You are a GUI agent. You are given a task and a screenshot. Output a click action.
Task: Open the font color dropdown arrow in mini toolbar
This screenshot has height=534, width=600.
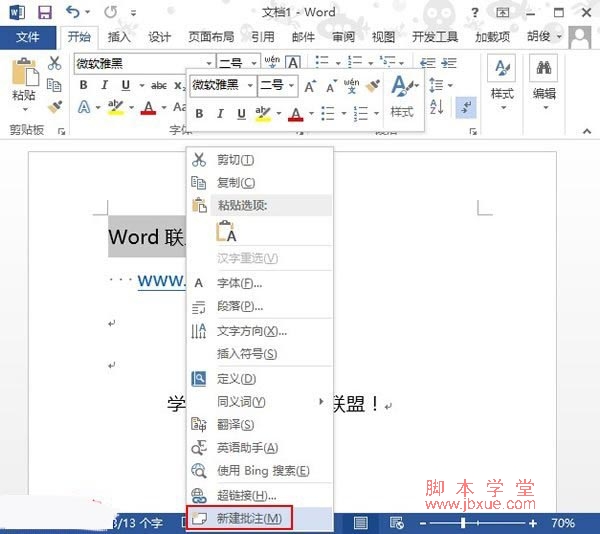click(311, 114)
